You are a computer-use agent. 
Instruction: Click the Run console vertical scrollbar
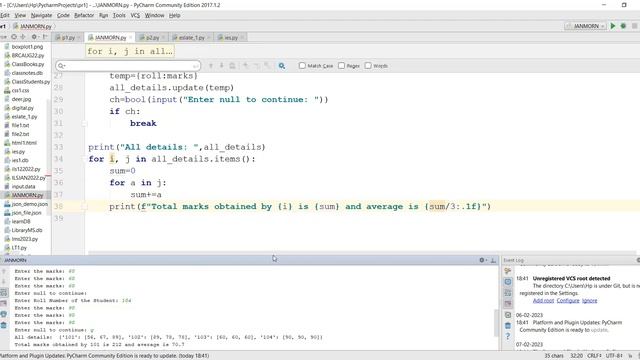coord(496,322)
